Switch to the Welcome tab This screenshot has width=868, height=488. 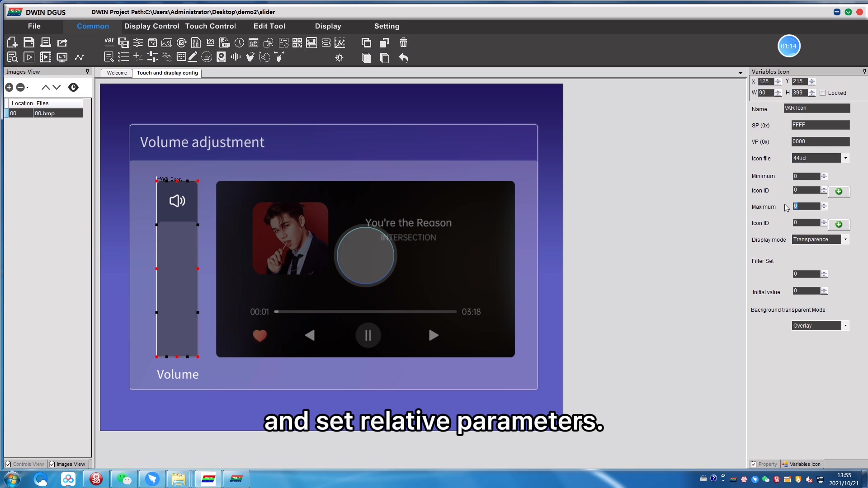pos(117,73)
